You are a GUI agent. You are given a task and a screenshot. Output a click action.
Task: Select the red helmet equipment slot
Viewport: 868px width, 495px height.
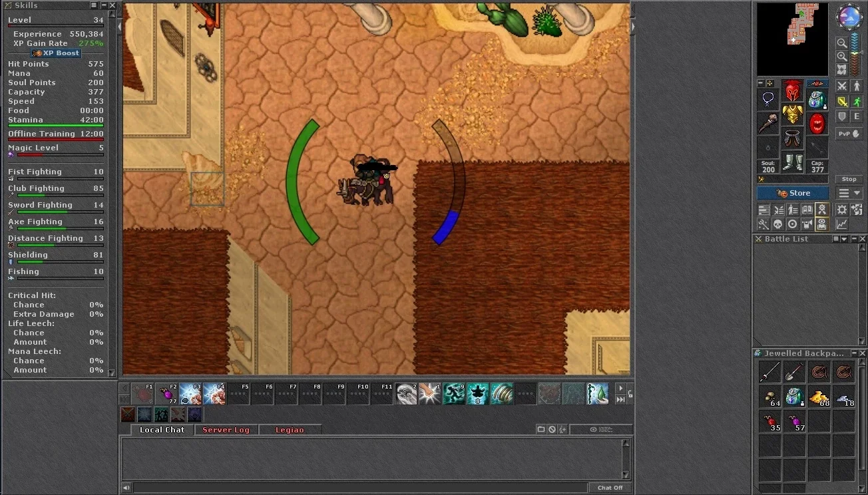pos(792,91)
